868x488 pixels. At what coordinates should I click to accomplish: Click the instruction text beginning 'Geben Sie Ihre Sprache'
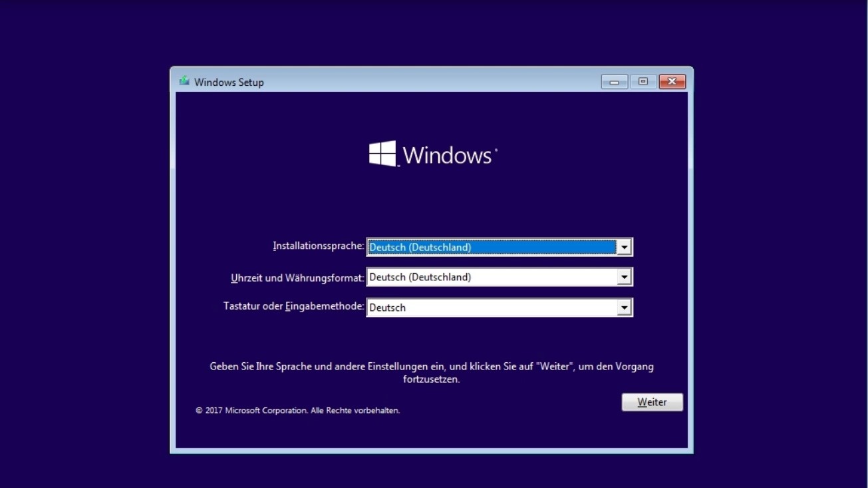click(432, 373)
